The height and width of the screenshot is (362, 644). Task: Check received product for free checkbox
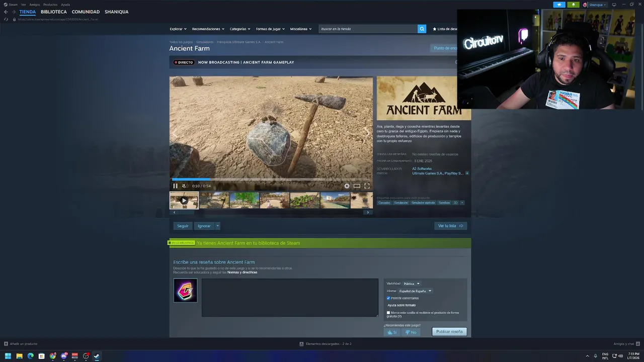point(388,313)
